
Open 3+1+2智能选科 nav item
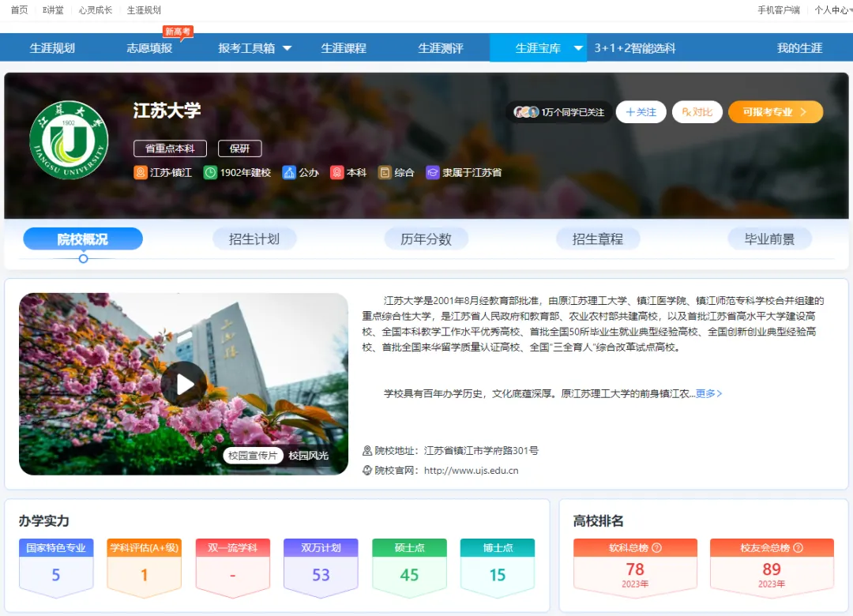[635, 48]
